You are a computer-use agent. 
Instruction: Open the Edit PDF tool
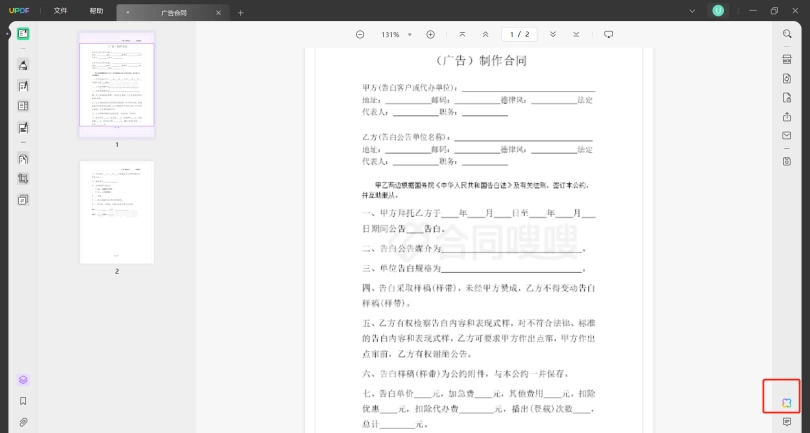[x=23, y=86]
